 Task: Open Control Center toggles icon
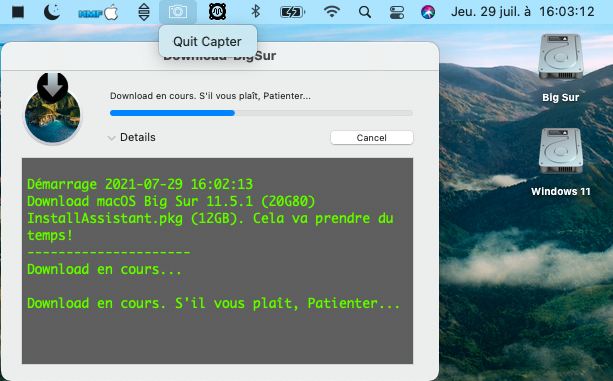coord(397,12)
